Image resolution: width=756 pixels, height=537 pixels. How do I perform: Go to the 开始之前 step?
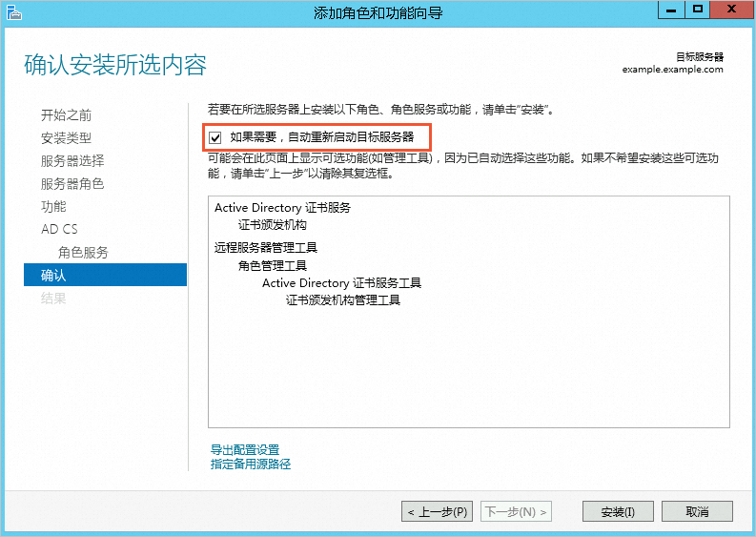[x=66, y=115]
